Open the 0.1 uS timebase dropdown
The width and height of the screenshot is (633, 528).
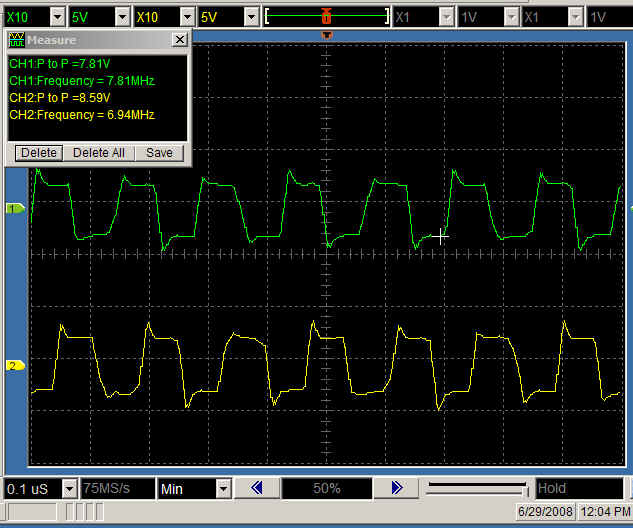pos(69,489)
